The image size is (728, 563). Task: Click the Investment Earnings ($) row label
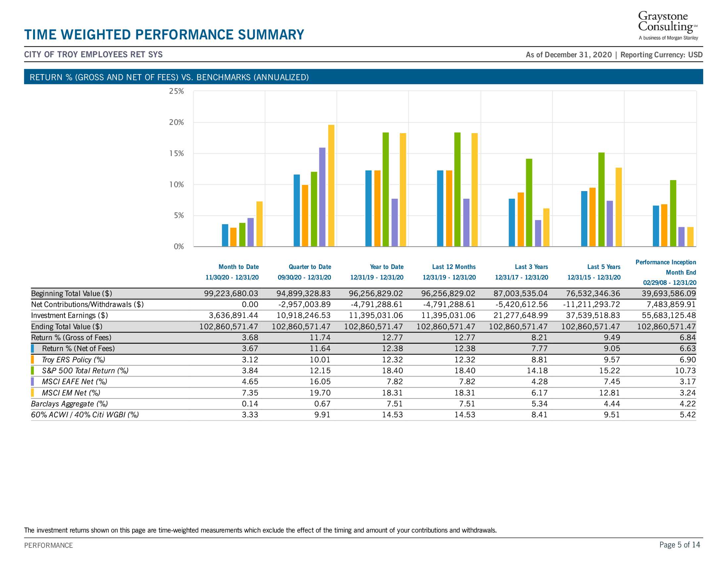69,316
